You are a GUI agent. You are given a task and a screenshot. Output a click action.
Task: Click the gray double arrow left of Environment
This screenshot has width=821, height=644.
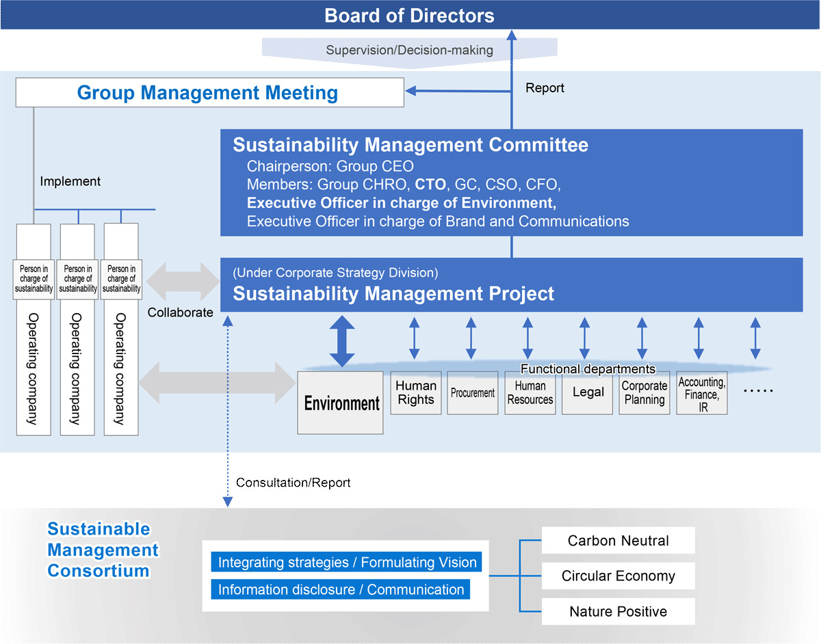pyautogui.click(x=217, y=382)
